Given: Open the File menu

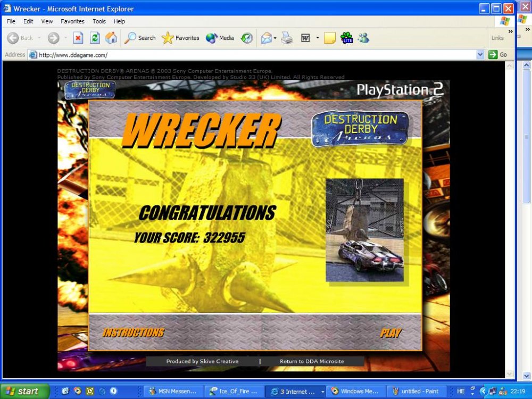Looking at the screenshot, I should point(11,21).
